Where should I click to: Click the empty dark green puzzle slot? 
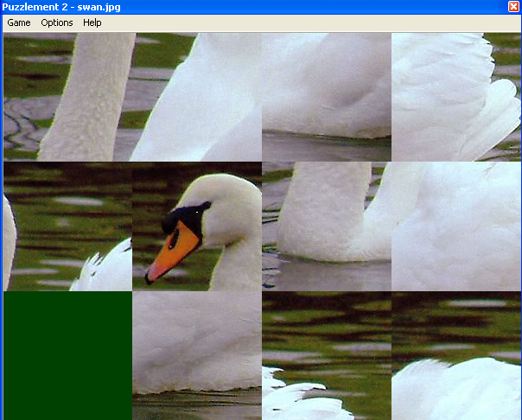click(68, 355)
